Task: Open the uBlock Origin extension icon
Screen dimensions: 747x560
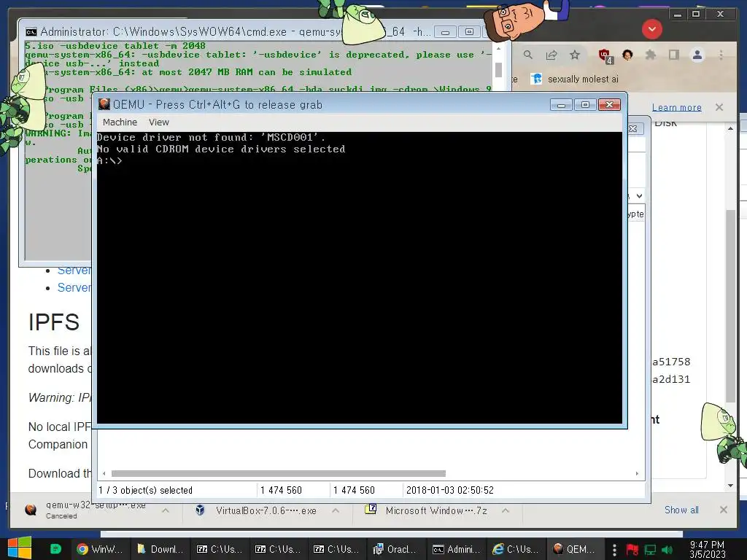Action: 605,55
